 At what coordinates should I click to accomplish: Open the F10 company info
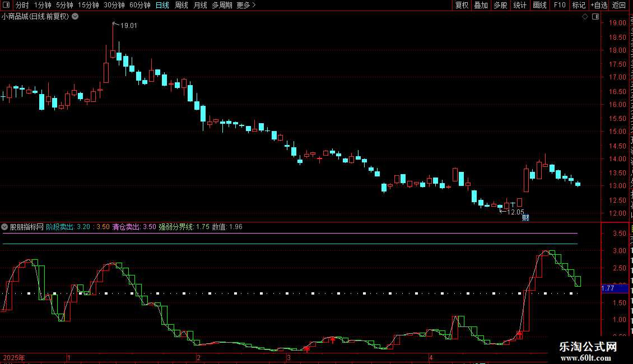click(560, 5)
